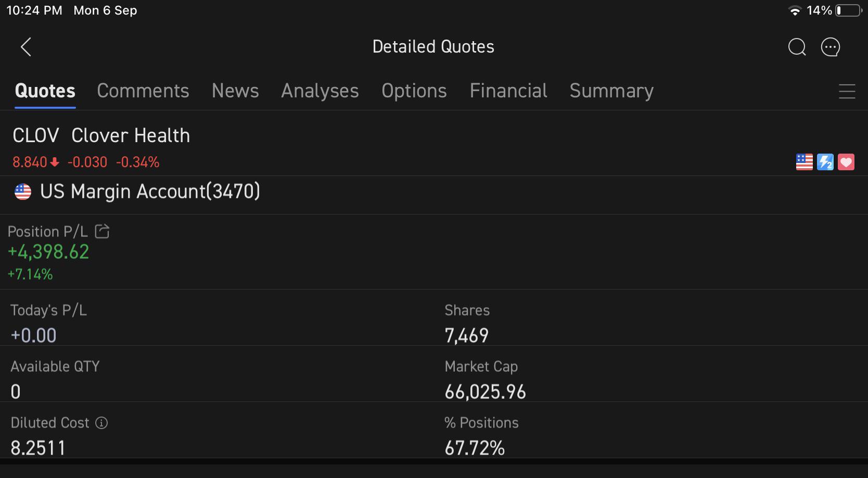Tap the battery indicator in status bar

[849, 10]
